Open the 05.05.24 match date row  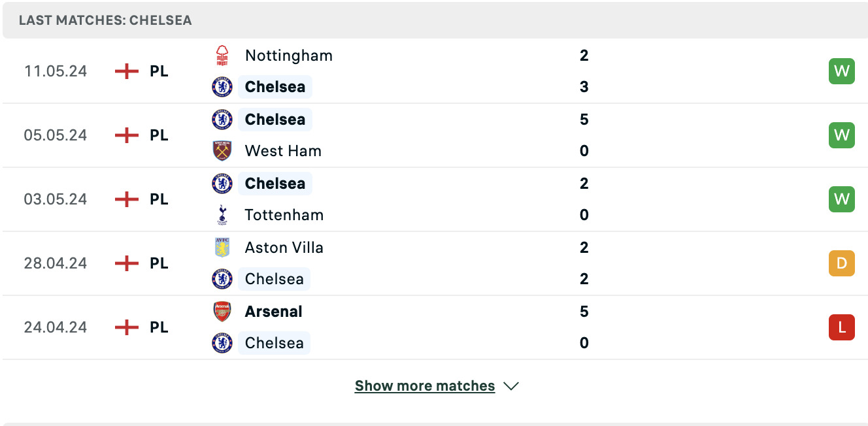pos(434,135)
